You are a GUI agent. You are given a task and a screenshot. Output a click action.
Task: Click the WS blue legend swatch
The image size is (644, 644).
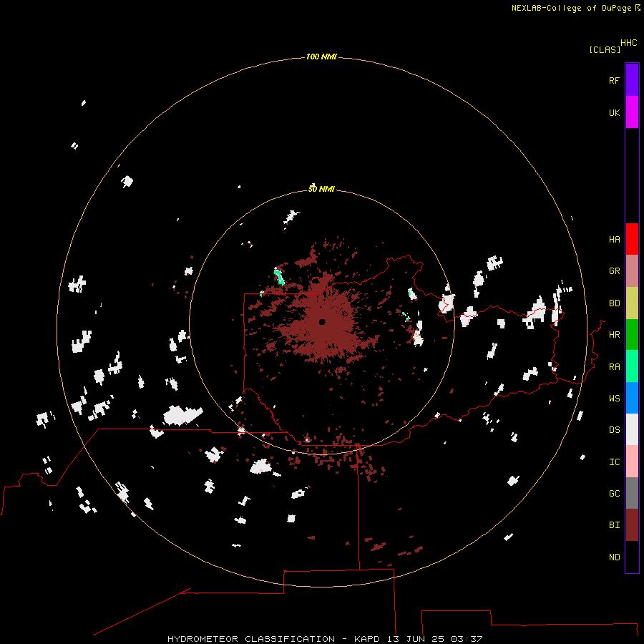pyautogui.click(x=632, y=398)
